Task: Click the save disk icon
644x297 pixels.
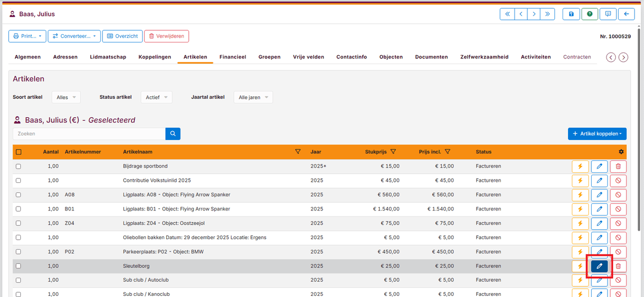Action: point(571,14)
